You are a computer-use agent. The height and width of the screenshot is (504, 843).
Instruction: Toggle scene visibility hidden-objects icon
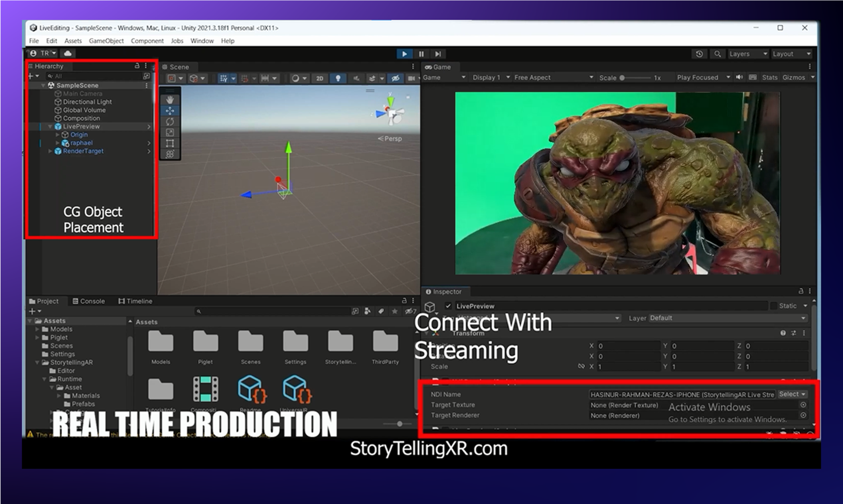pos(395,79)
